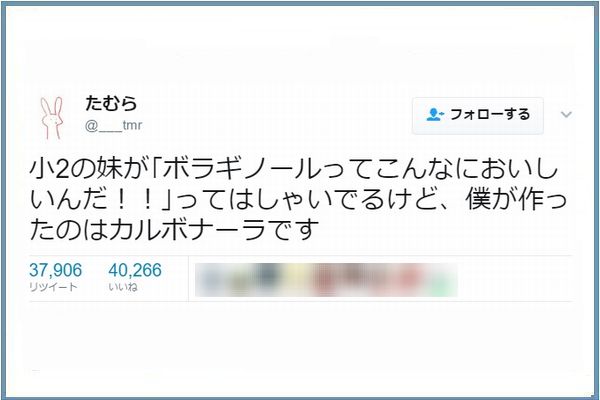Viewport: 600px width, 400px height.
Task: Open the tweet options chevron dropdown
Action: [x=566, y=114]
